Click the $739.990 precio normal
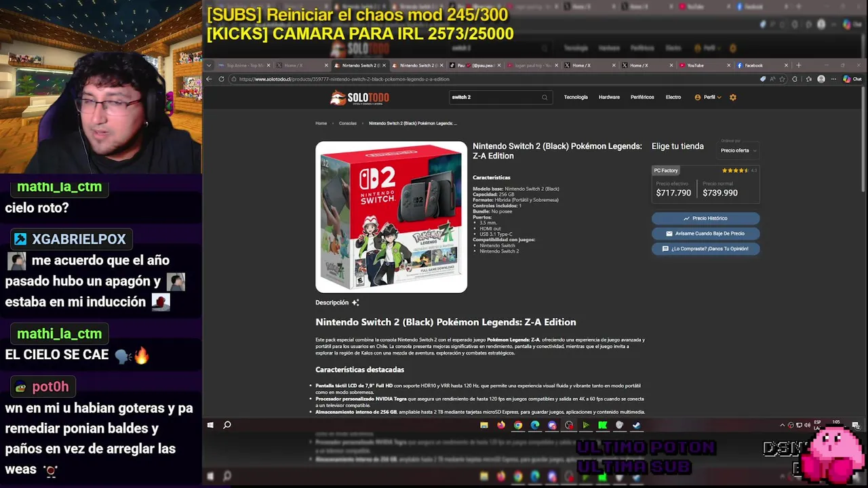This screenshot has width=868, height=488. (720, 192)
